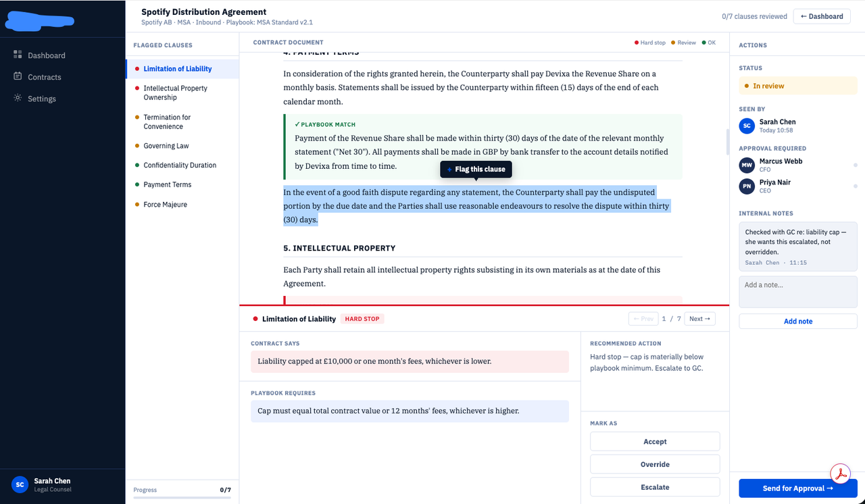Click the Dashboard grid icon

coord(18,55)
